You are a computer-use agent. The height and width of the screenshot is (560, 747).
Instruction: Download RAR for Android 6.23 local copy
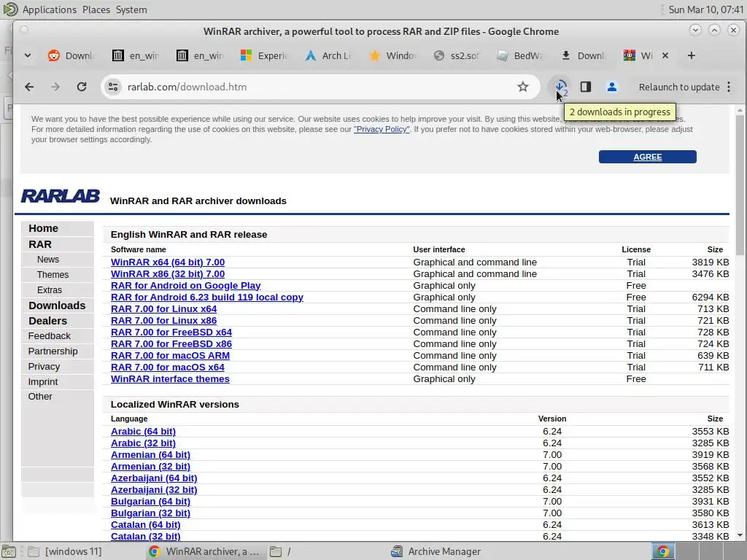point(206,297)
